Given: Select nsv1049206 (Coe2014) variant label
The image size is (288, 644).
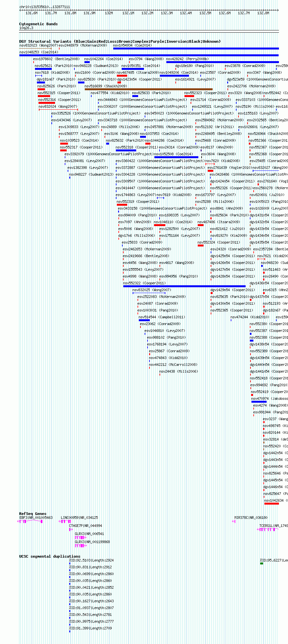Looking at the screenshot, I should click(x=179, y=72).
